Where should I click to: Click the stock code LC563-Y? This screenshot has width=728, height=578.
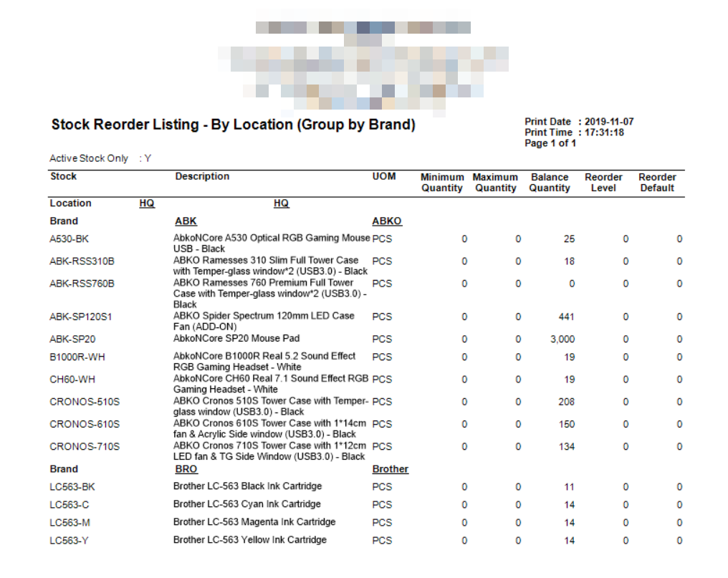(70, 540)
